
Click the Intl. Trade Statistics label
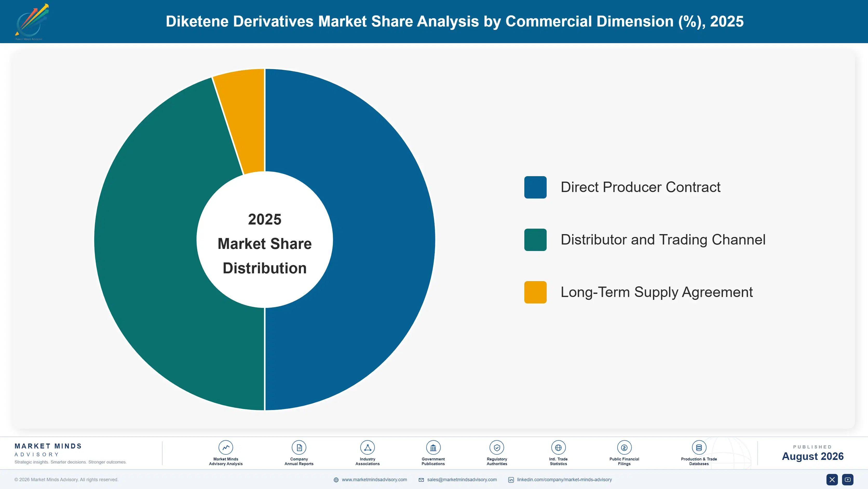point(558,461)
